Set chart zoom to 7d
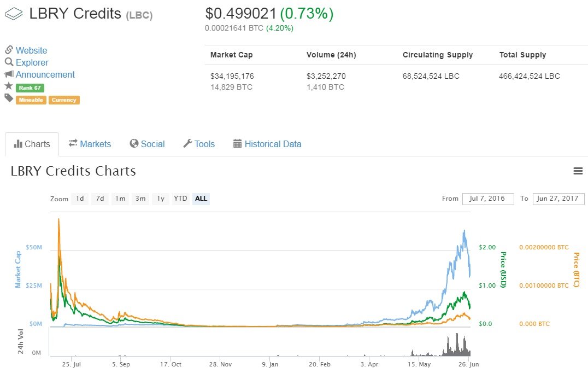Viewport: 588px width, 373px height. coord(100,199)
